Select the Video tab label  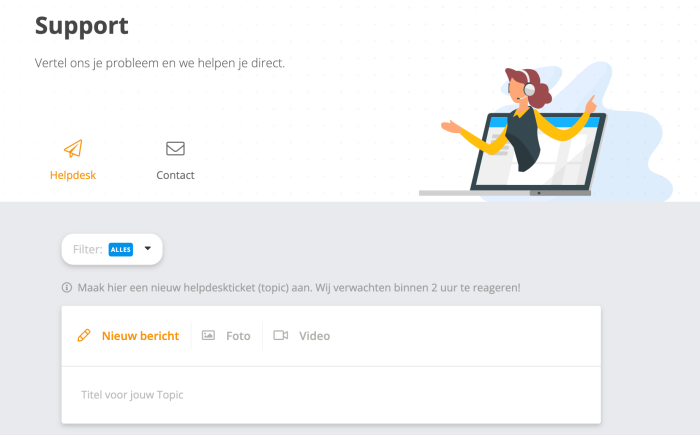(314, 336)
